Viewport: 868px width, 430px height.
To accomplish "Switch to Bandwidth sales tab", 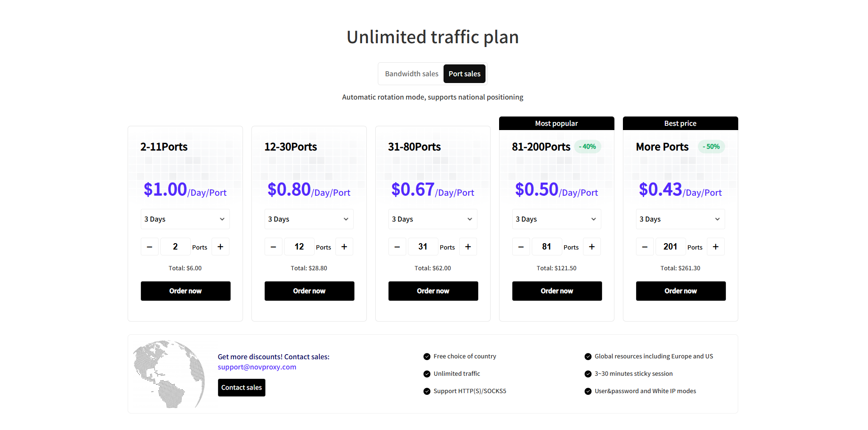I will pos(411,74).
